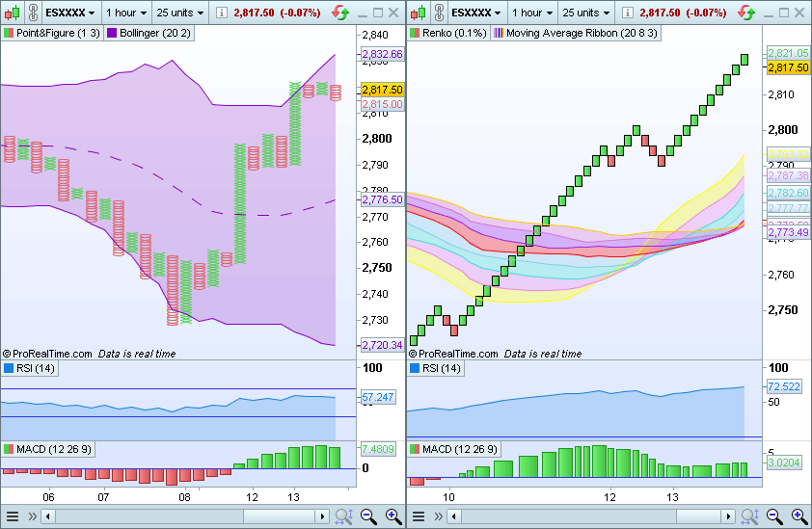Open the Renko (0.1%) settings label

pos(448,32)
